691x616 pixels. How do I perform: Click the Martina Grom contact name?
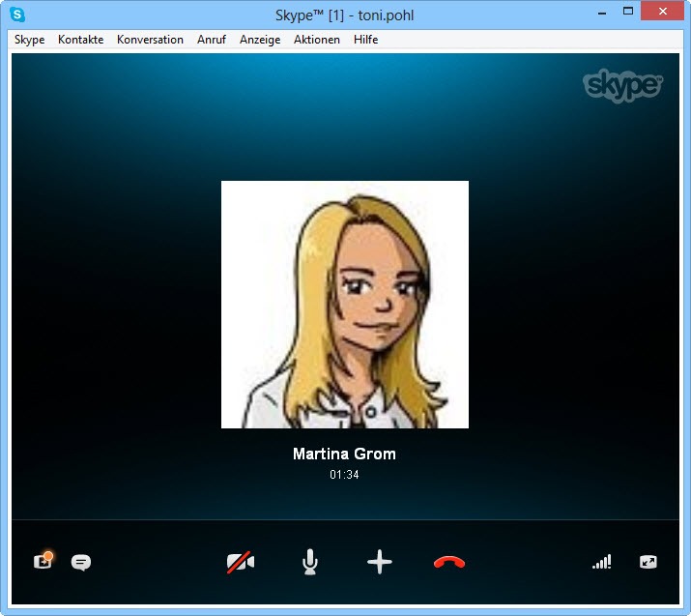(344, 454)
